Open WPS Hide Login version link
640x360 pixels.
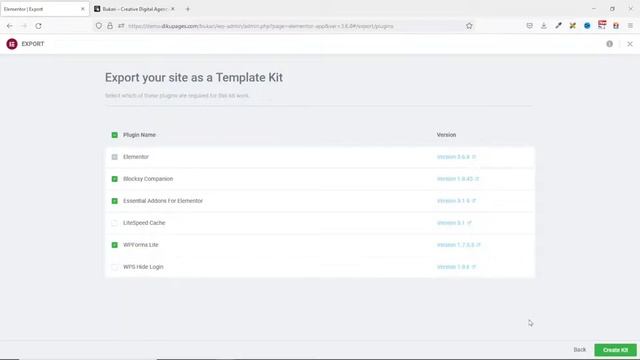(456, 267)
